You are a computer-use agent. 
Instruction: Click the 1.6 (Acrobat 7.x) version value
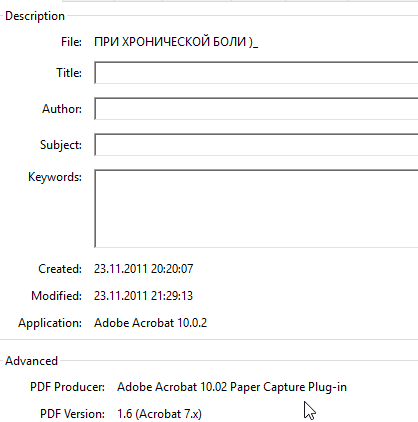159,414
